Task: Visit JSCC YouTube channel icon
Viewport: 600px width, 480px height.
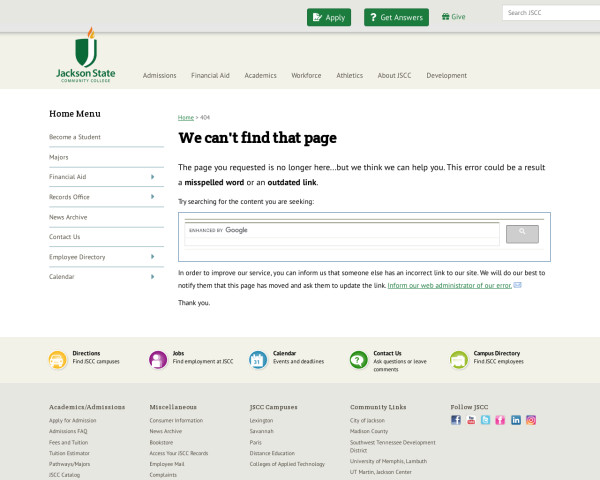Action: pyautogui.click(x=471, y=420)
